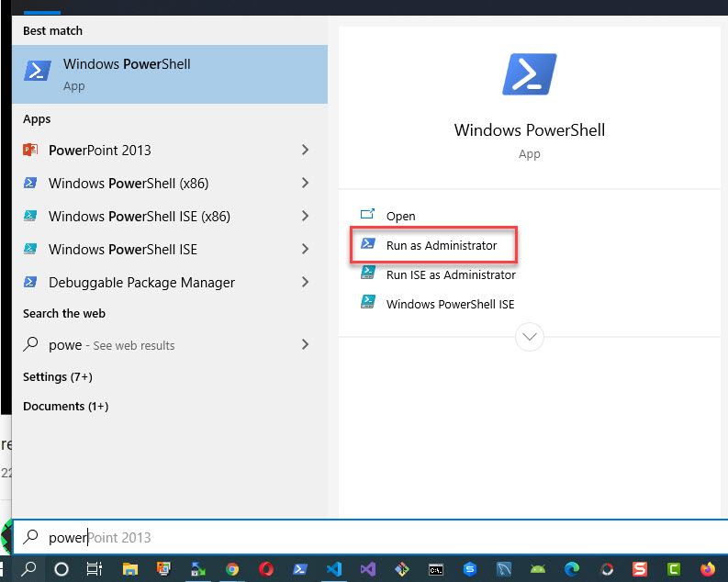Choose Run ISE as Administrator
Image resolution: width=728 pixels, height=582 pixels.
(451, 274)
